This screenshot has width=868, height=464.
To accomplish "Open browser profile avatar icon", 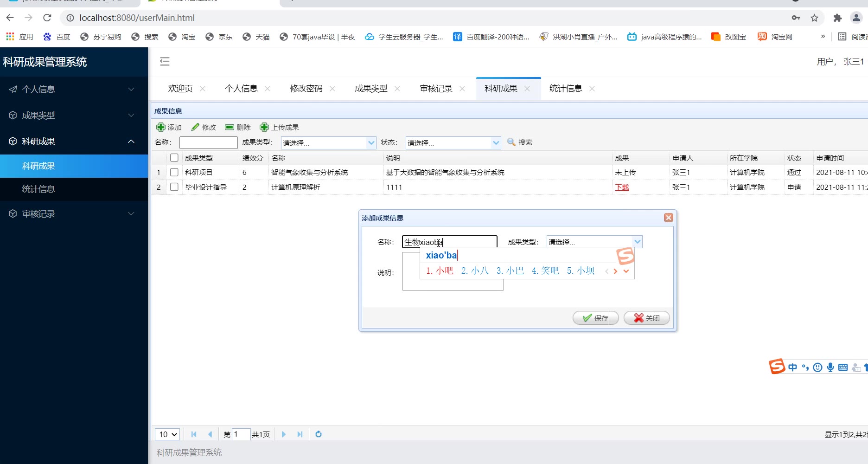I will pyautogui.click(x=856, y=18).
